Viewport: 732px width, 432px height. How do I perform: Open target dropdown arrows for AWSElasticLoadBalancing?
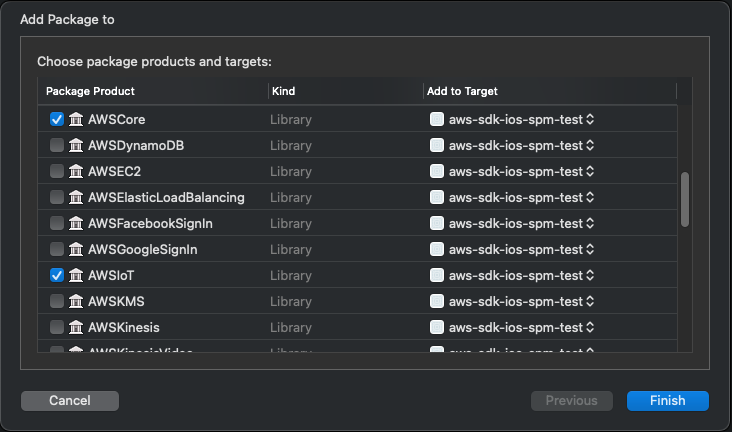(x=590, y=198)
